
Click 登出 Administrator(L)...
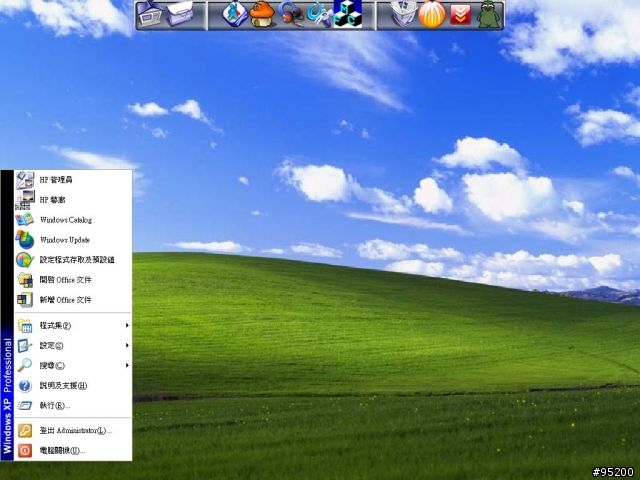[x=73, y=431]
